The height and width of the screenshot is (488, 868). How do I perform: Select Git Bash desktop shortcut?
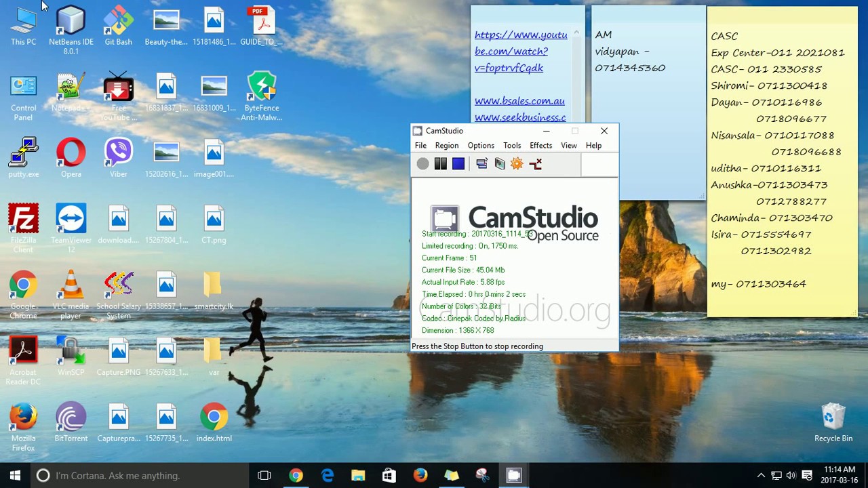pyautogui.click(x=119, y=27)
